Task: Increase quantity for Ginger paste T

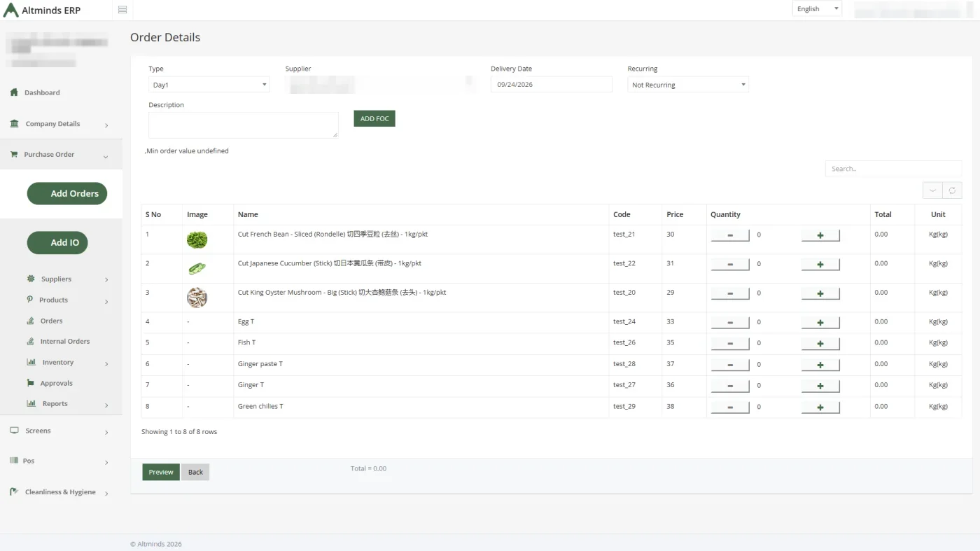Action: 820,365
